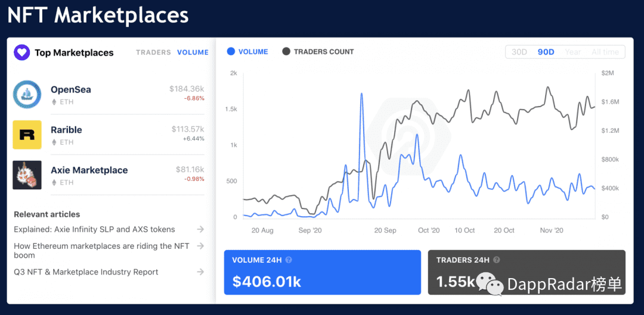Select the All time range
The image size is (644, 315).
pos(605,52)
